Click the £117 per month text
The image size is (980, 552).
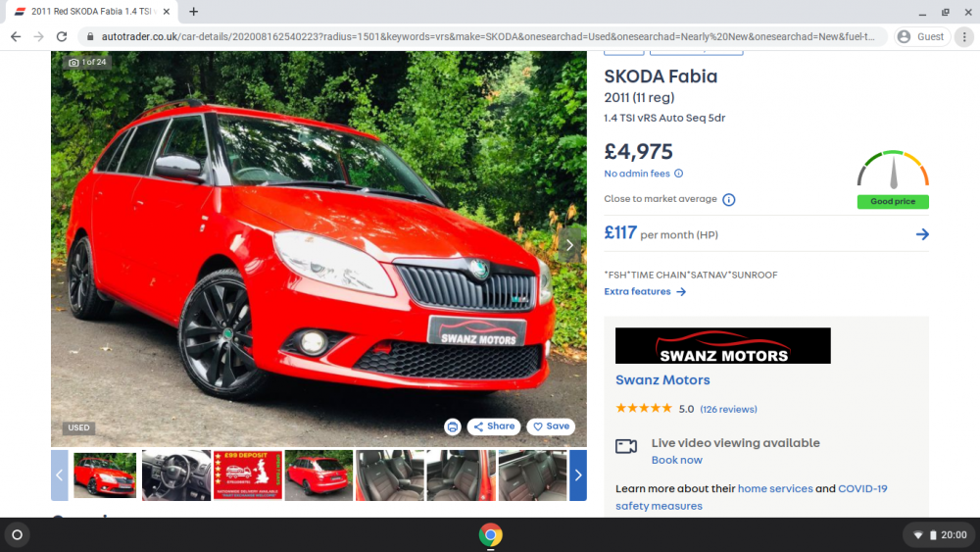point(661,233)
